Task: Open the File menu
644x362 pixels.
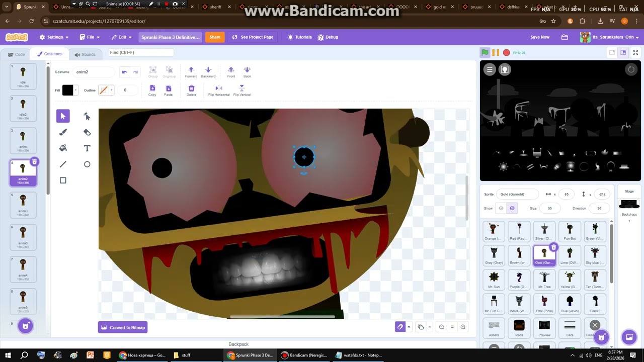Action: [90, 37]
